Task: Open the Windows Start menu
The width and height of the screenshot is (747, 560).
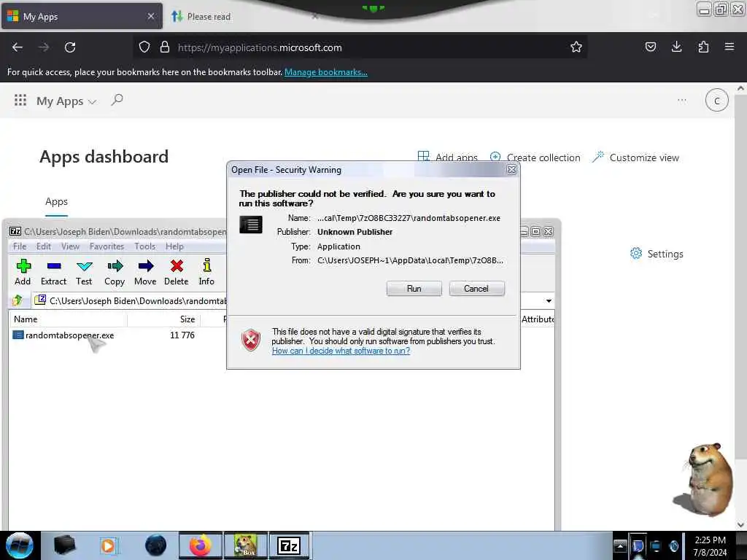Action: (x=20, y=545)
